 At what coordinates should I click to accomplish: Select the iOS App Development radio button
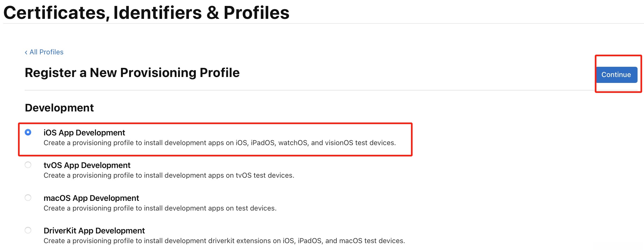[28, 132]
